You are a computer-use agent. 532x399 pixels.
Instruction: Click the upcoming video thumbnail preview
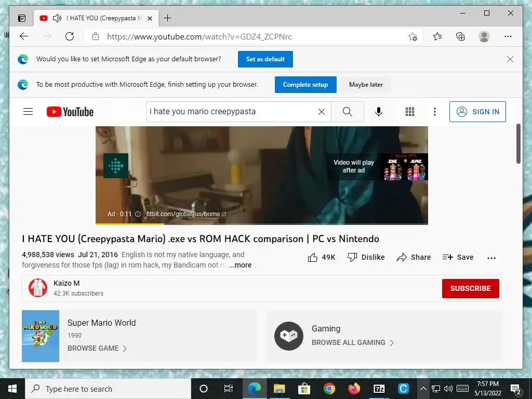[404, 167]
